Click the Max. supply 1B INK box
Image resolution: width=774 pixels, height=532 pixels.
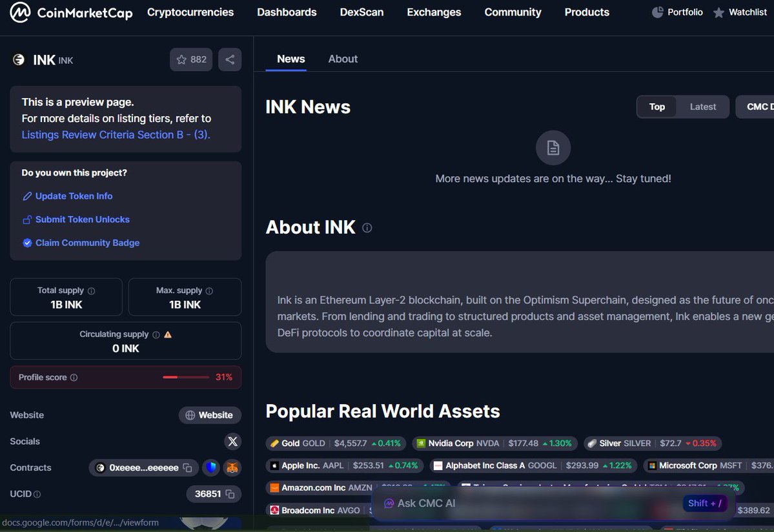click(x=185, y=297)
